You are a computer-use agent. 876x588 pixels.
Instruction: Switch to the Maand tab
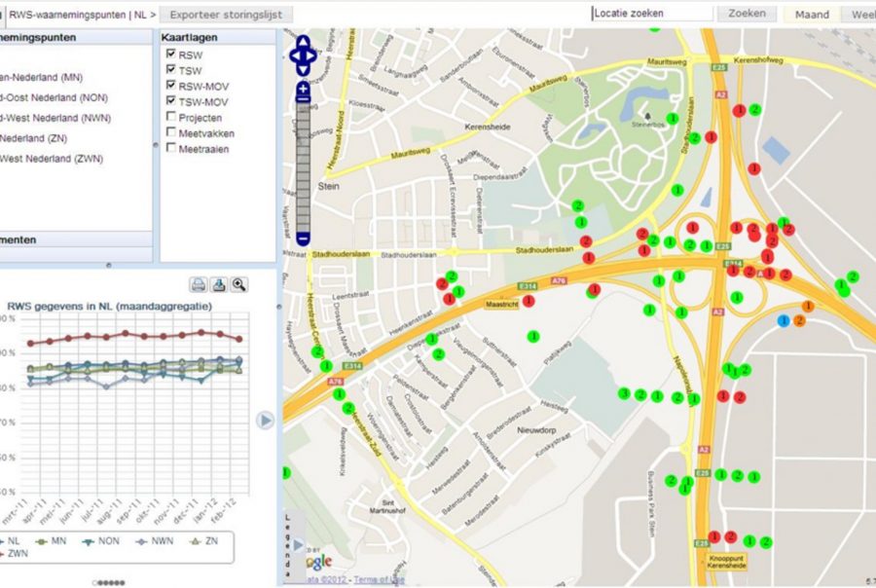(811, 15)
